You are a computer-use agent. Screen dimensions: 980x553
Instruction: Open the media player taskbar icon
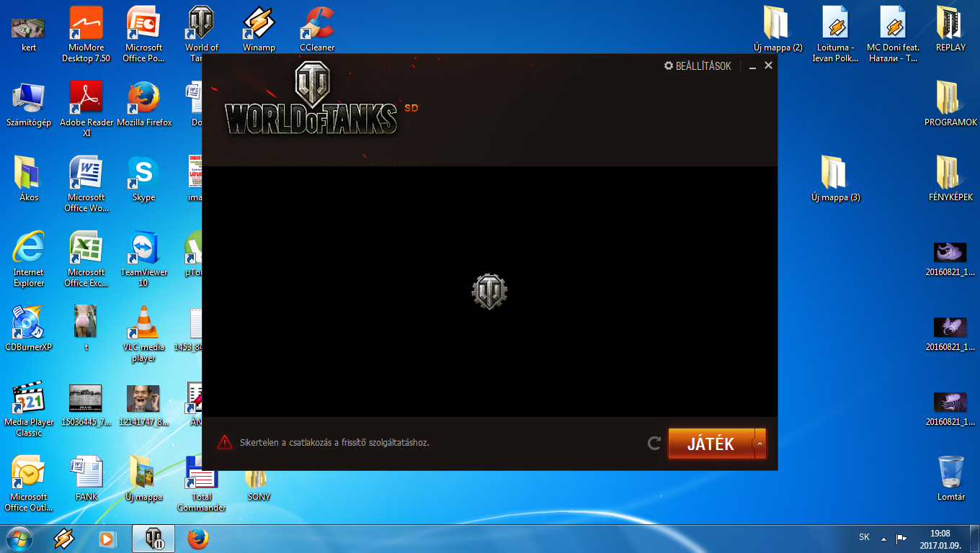click(107, 539)
